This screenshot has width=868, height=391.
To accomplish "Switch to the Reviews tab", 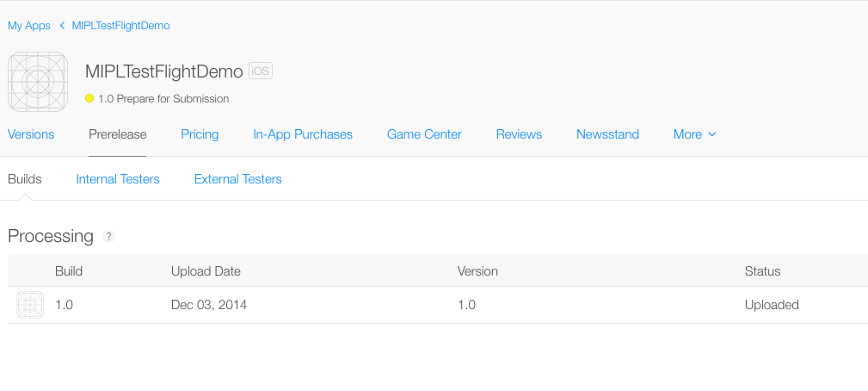I will (x=519, y=134).
